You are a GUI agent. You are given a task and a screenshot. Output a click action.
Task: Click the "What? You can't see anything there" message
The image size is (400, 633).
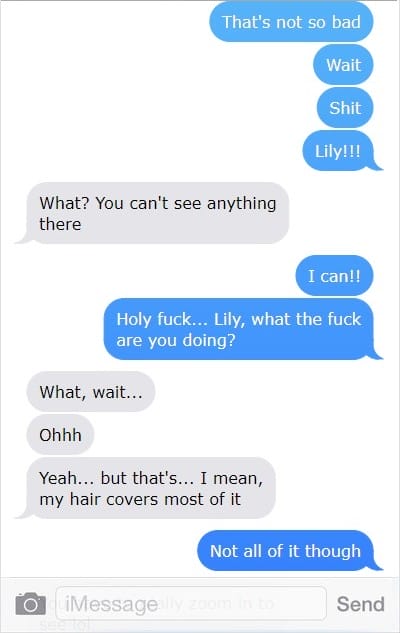coord(158,213)
